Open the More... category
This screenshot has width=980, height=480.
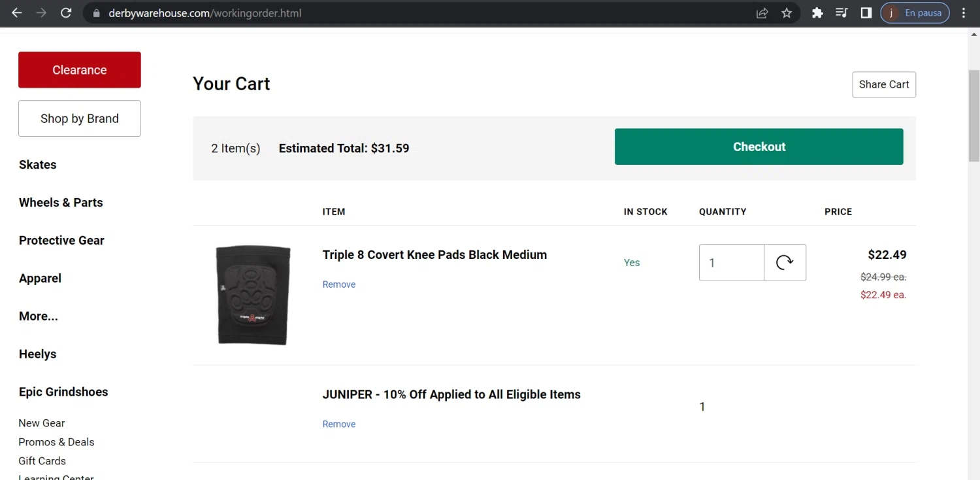point(39,317)
